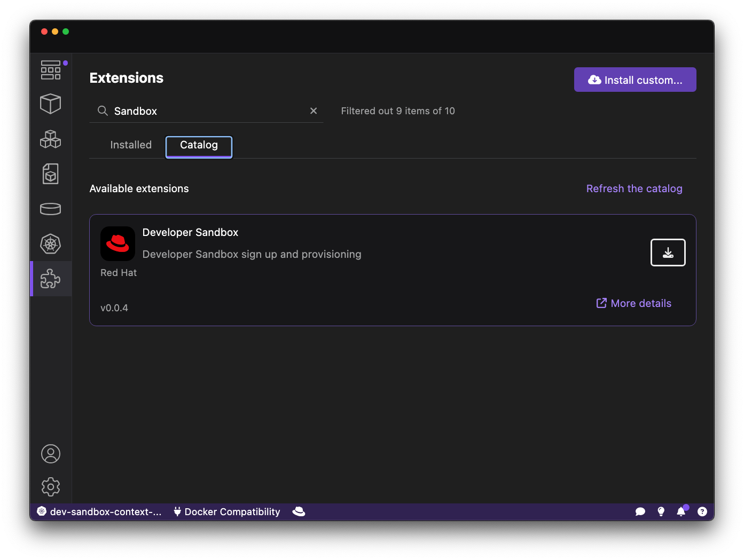The height and width of the screenshot is (560, 744).
Task: Open the Pods stacked cubes icon
Action: 51,139
